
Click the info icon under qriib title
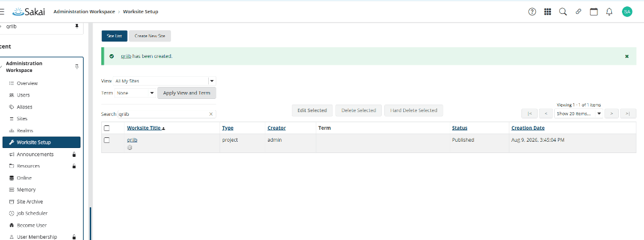(130, 147)
